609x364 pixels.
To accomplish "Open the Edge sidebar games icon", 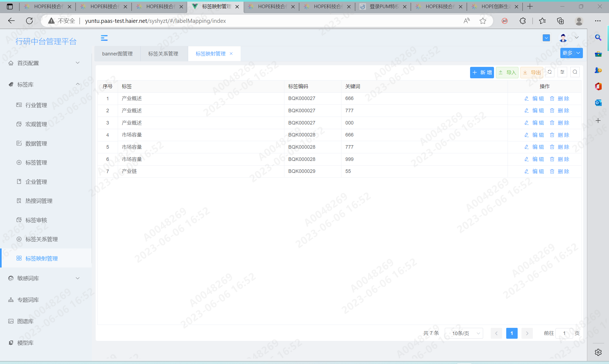I will [x=598, y=70].
